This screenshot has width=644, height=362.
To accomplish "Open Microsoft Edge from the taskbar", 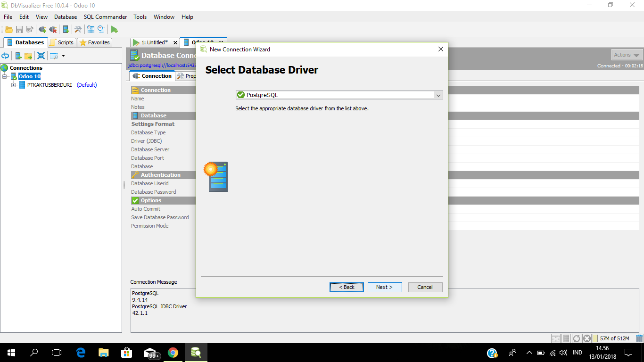I will pos(81,353).
